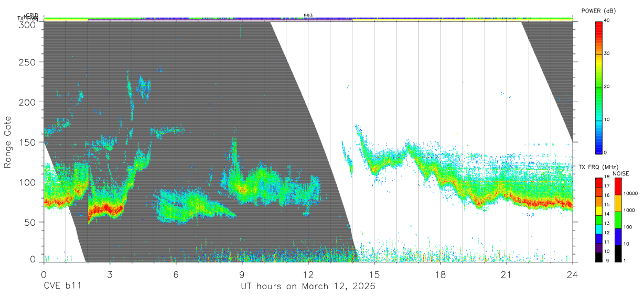Click the 12 MHz label in TX FRQ legend

pos(606,233)
